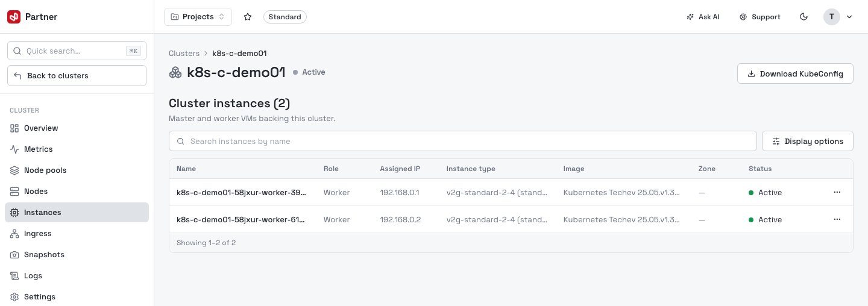
Task: Click the Metrics pulse icon
Action: [14, 149]
